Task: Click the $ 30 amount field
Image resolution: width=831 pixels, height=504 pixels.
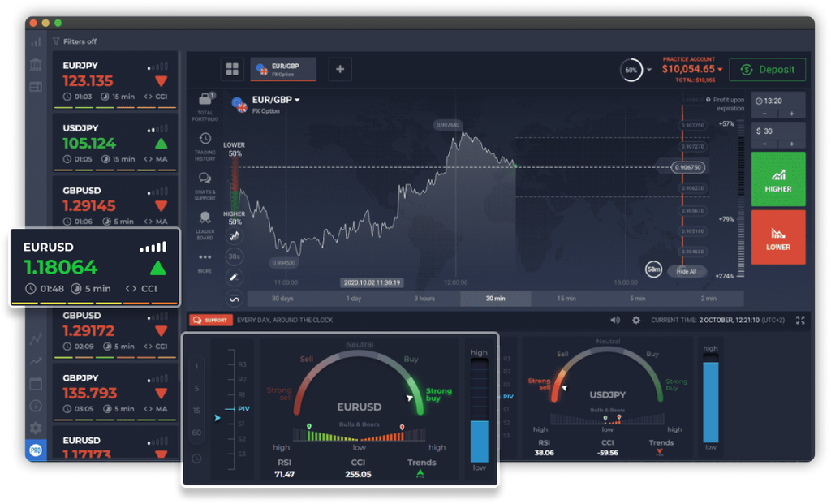Action: [x=778, y=131]
